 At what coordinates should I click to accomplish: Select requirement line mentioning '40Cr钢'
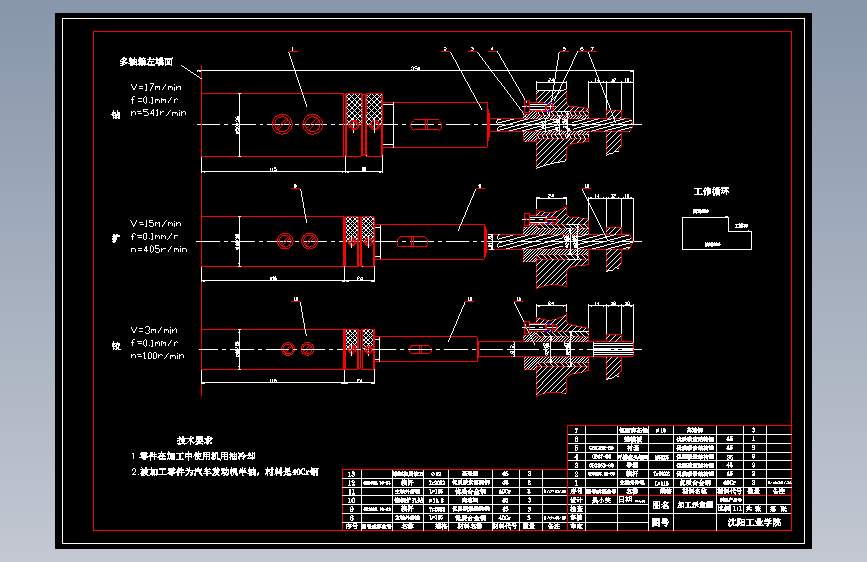pyautogui.click(x=225, y=472)
